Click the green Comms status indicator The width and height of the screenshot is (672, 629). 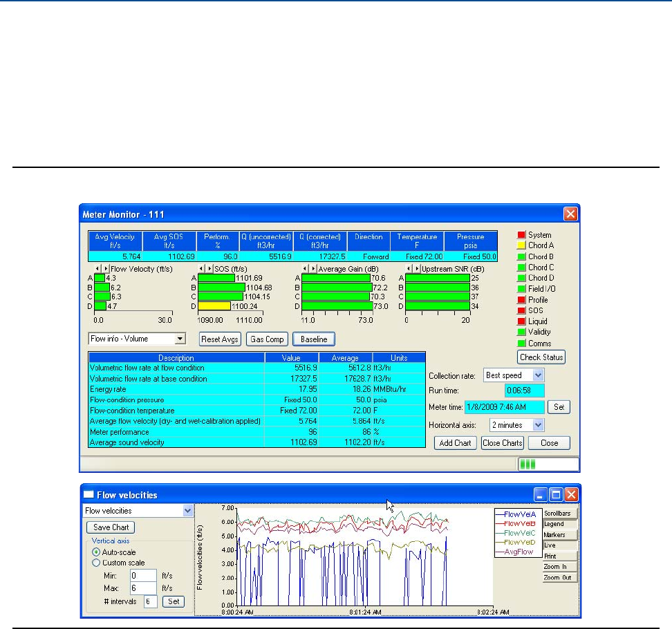pos(522,344)
